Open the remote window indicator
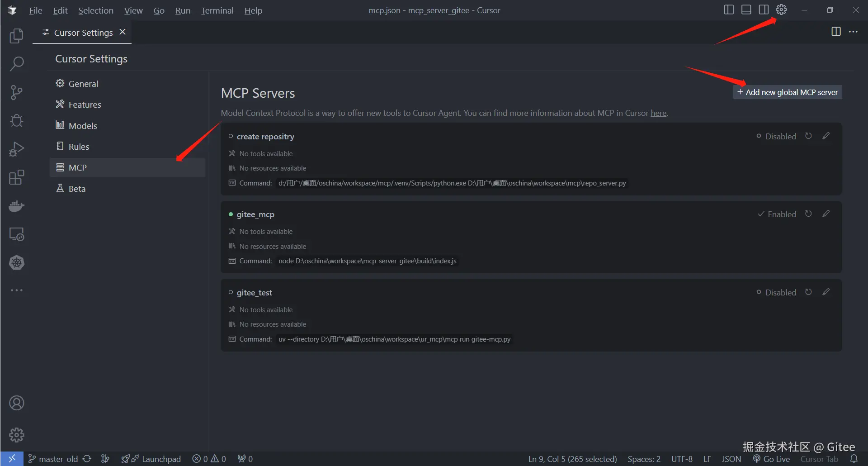The width and height of the screenshot is (868, 466). coord(12,459)
